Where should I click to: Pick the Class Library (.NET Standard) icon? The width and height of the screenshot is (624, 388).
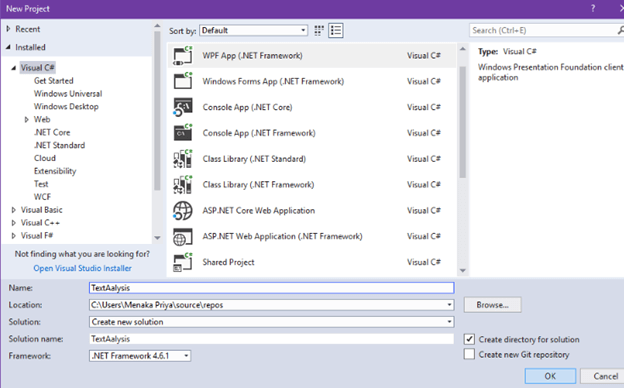coord(183,159)
